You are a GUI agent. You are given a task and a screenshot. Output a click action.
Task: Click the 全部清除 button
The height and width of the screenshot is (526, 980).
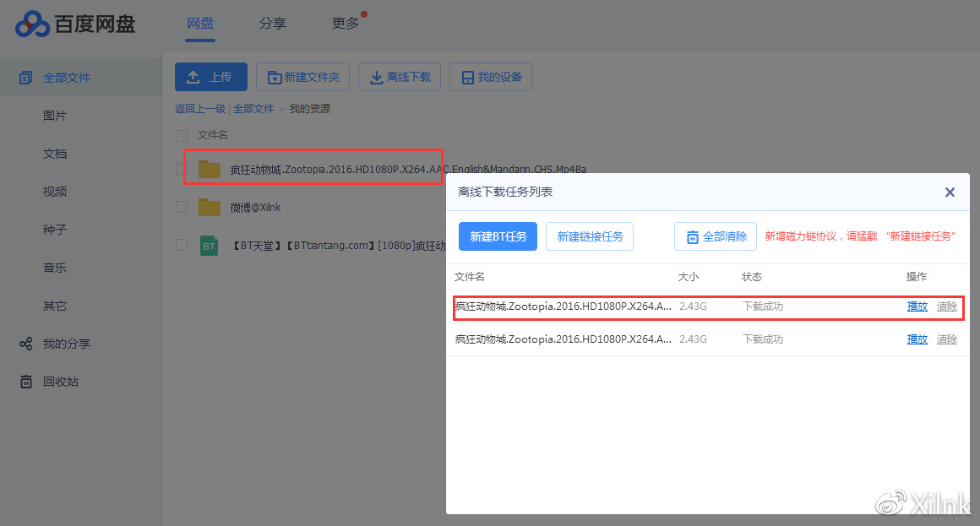(716, 236)
